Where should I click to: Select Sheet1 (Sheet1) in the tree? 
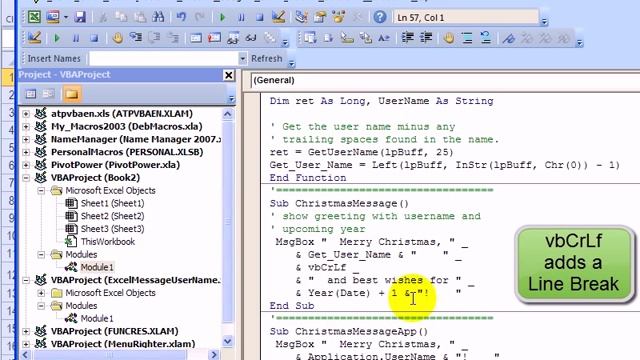112,203
